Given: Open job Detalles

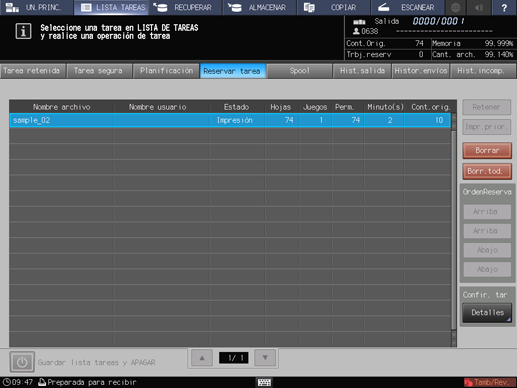Looking at the screenshot, I should 487,313.
